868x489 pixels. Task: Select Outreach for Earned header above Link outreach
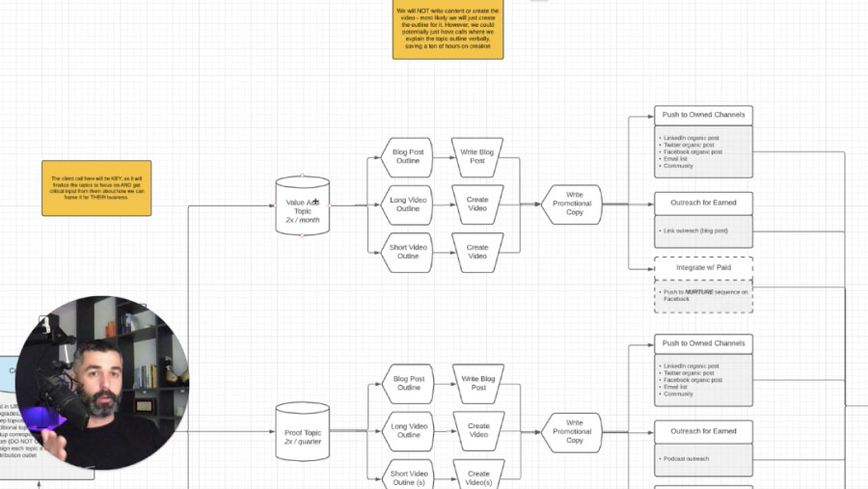tap(704, 204)
